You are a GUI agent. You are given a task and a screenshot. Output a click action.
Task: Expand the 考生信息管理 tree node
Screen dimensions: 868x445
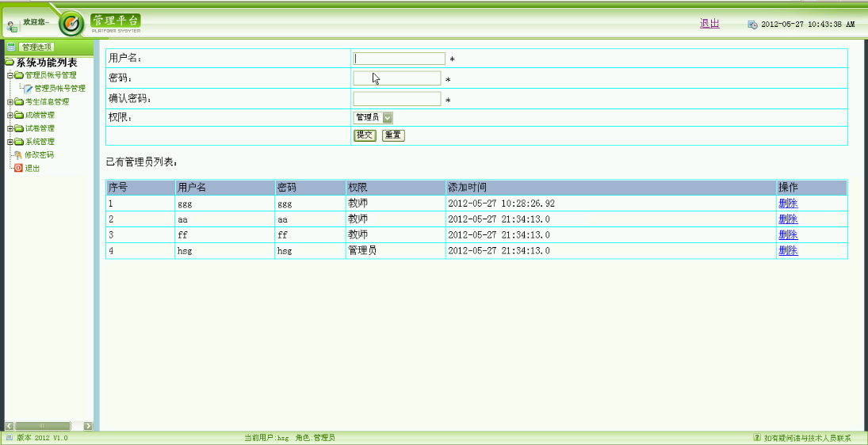tap(10, 101)
